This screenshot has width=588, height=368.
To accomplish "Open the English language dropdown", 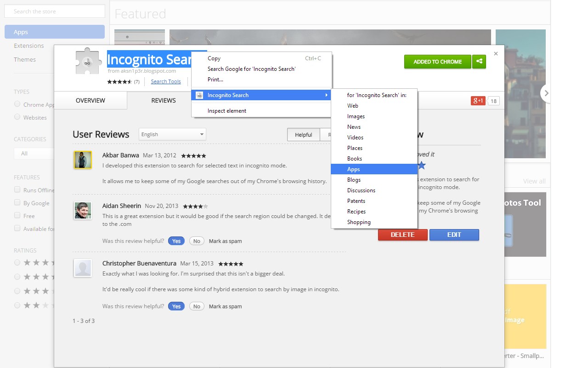I will coord(172,134).
